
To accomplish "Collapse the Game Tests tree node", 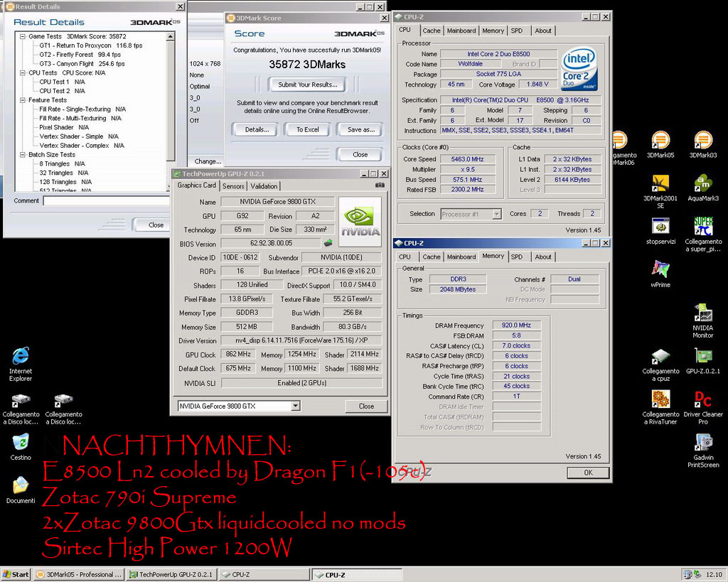I will [22, 36].
